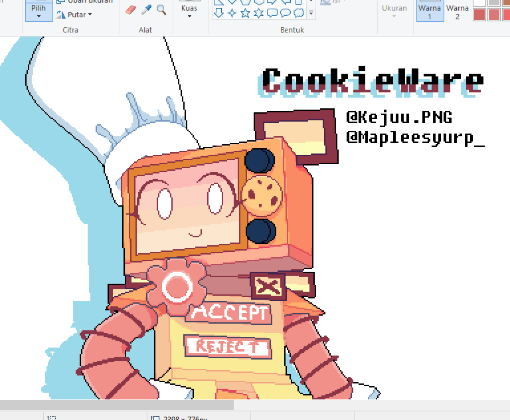Screen dimensions: 510x420
Task: Select the four-point star shape
Action: (232, 13)
